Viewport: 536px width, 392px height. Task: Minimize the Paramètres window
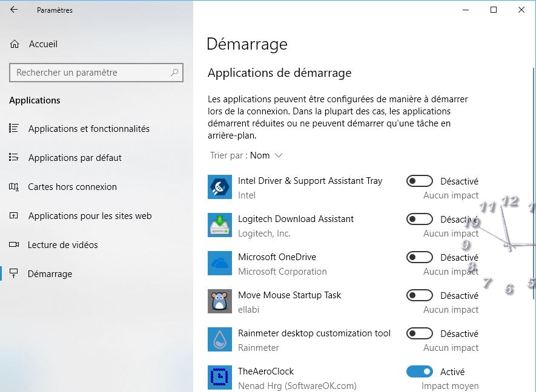(466, 10)
